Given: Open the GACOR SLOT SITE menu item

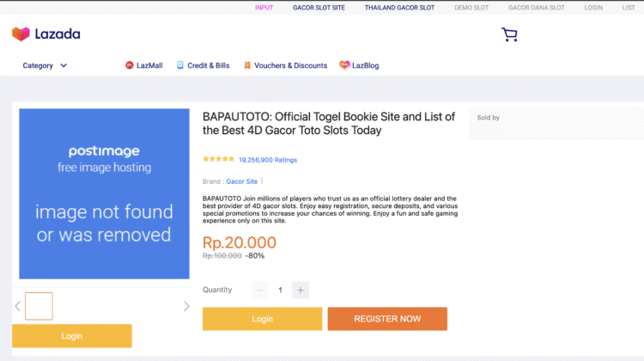Looking at the screenshot, I should [x=319, y=8].
